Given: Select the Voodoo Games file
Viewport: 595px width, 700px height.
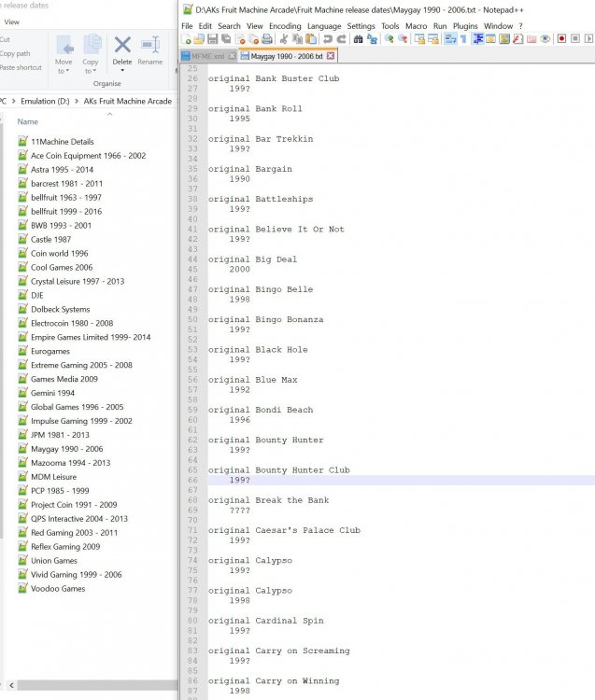Looking at the screenshot, I should pyautogui.click(x=58, y=588).
